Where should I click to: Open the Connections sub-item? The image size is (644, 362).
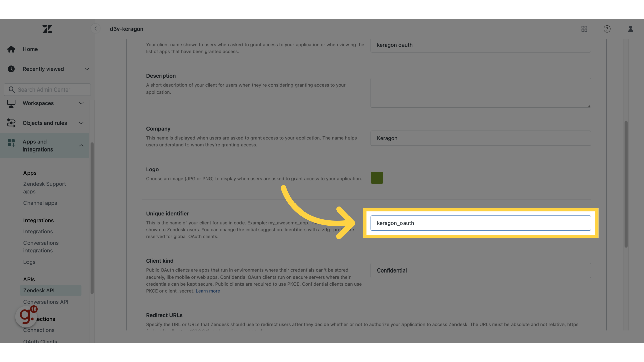pyautogui.click(x=39, y=330)
